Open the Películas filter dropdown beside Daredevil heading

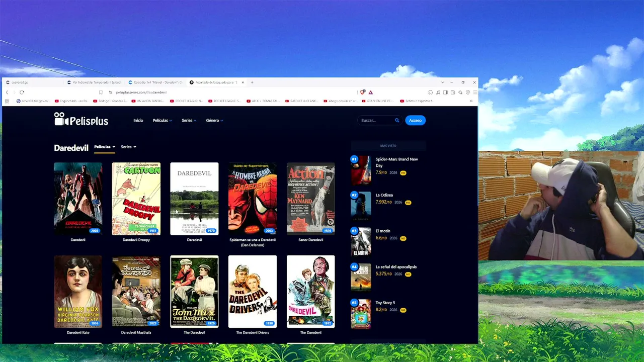[105, 147]
